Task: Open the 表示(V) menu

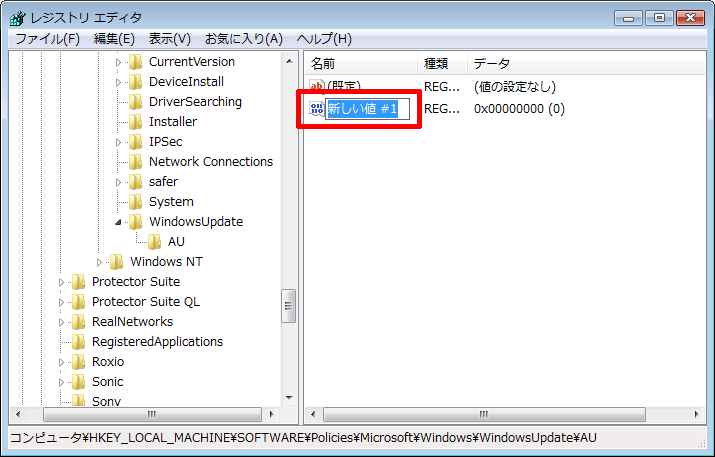Action: [x=170, y=39]
